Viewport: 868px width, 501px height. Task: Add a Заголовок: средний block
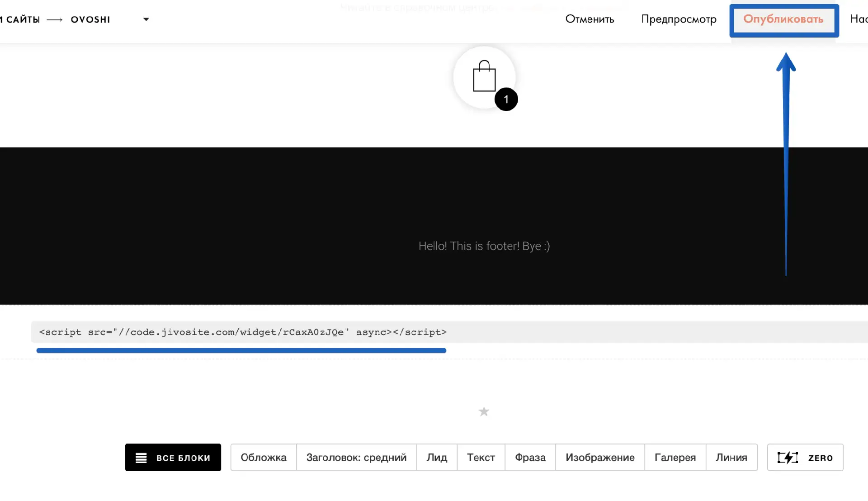(x=356, y=458)
